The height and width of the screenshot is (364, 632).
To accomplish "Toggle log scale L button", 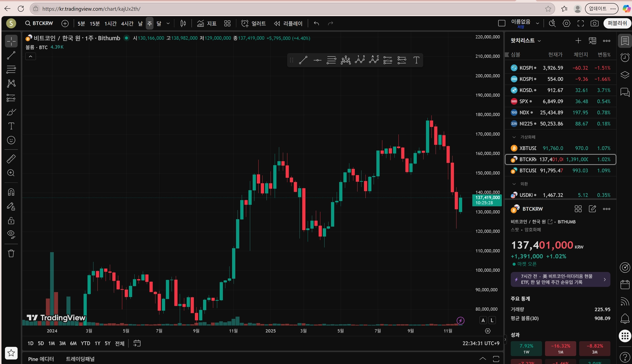I will point(492,320).
